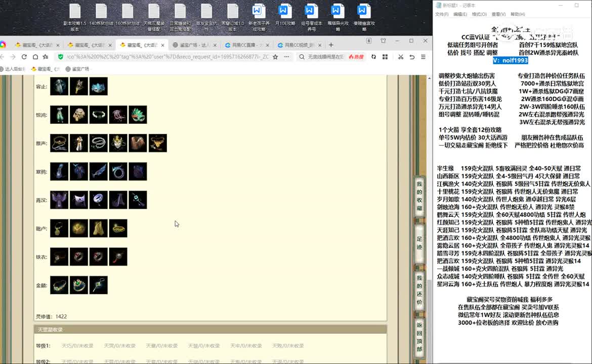Click the gold pendant at end of 雅声 row
This screenshot has width=592, height=364.
tap(157, 143)
